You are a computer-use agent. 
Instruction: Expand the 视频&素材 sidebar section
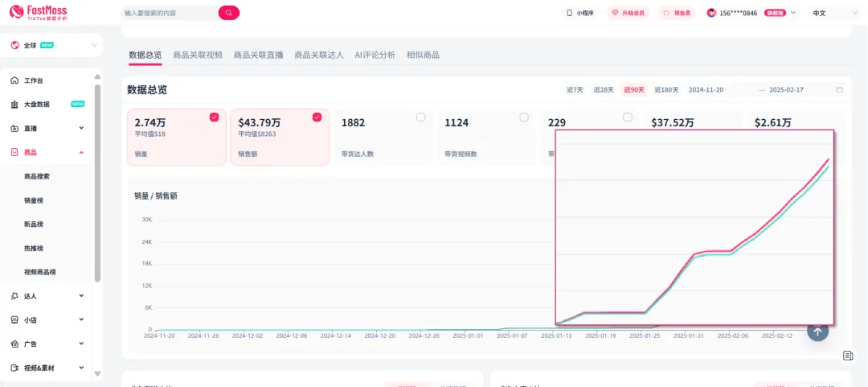[81, 368]
